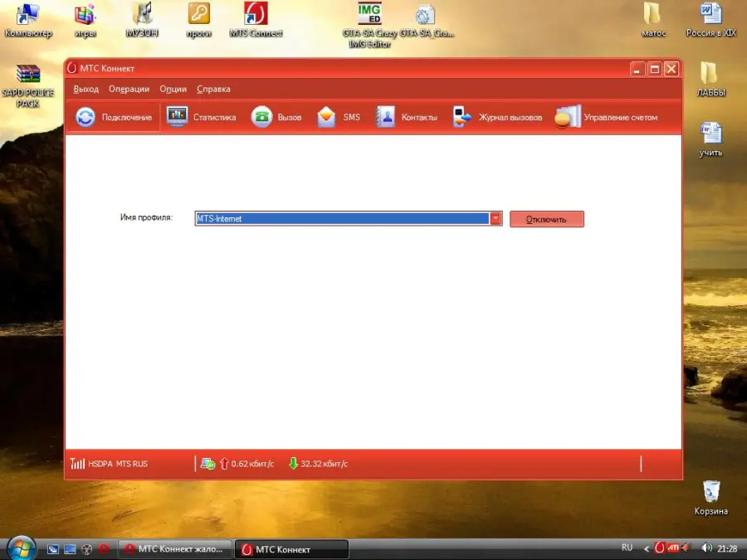Image resolution: width=747 pixels, height=560 pixels.
Task: Click the MTS logo in title bar
Action: pyautogui.click(x=72, y=68)
